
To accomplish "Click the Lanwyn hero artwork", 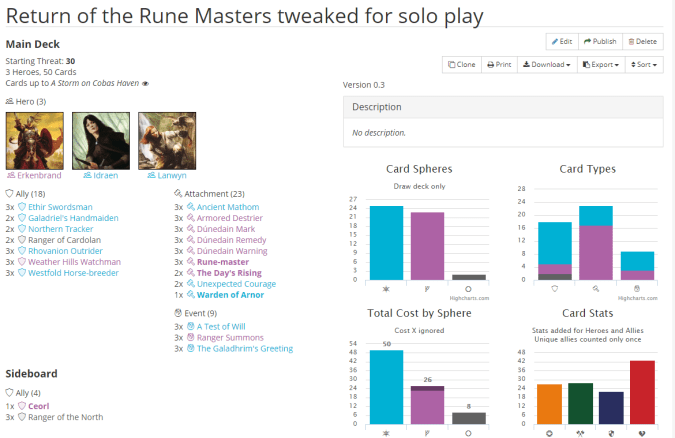I will (166, 140).
